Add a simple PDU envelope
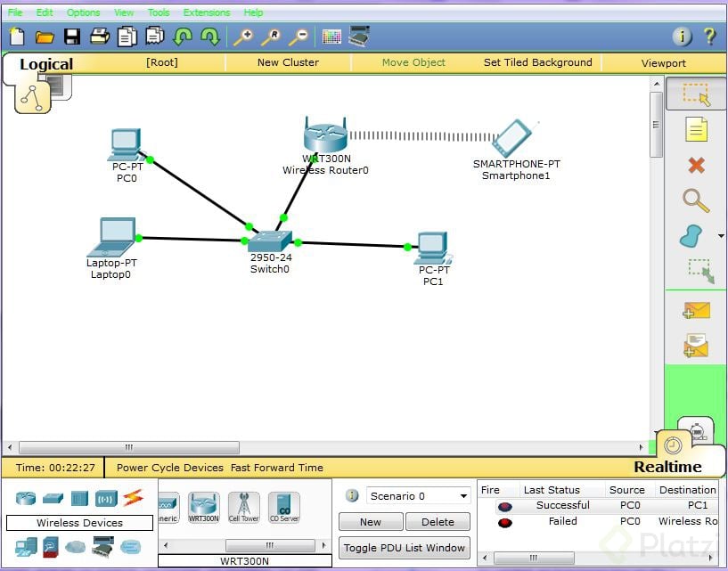 click(697, 310)
